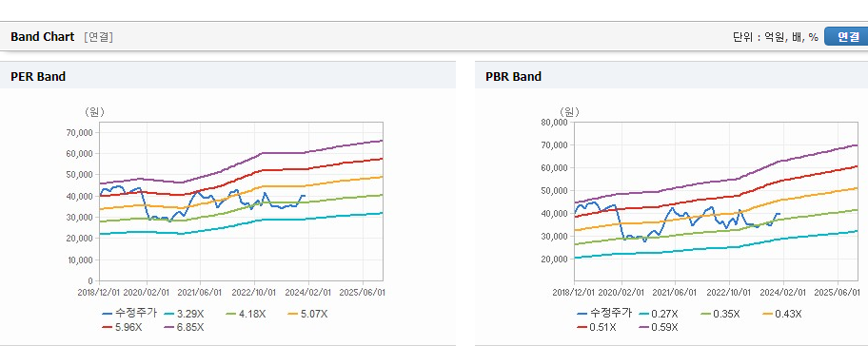Click 2020/02/01 on PBR chart x-axis
Screen dimensions: 868x346
coord(622,293)
